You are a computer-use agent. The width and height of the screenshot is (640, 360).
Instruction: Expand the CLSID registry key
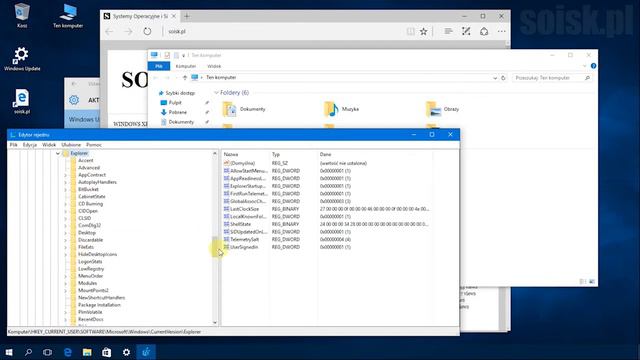65,218
